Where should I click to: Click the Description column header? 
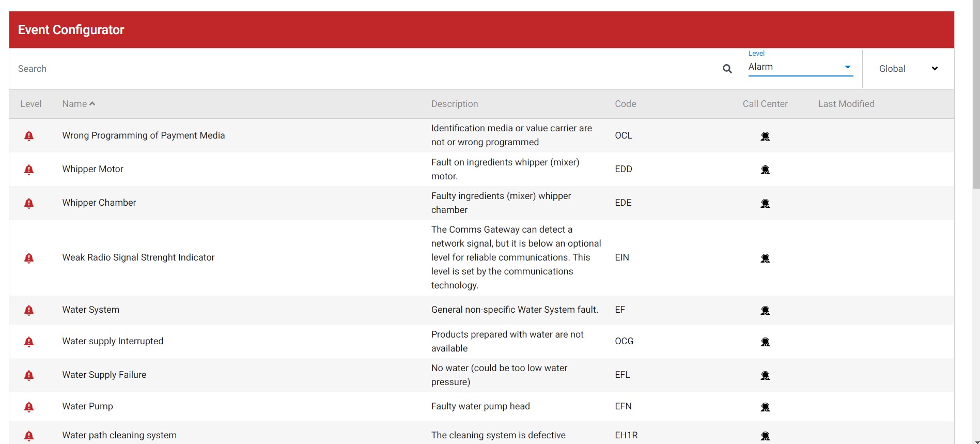[454, 104]
